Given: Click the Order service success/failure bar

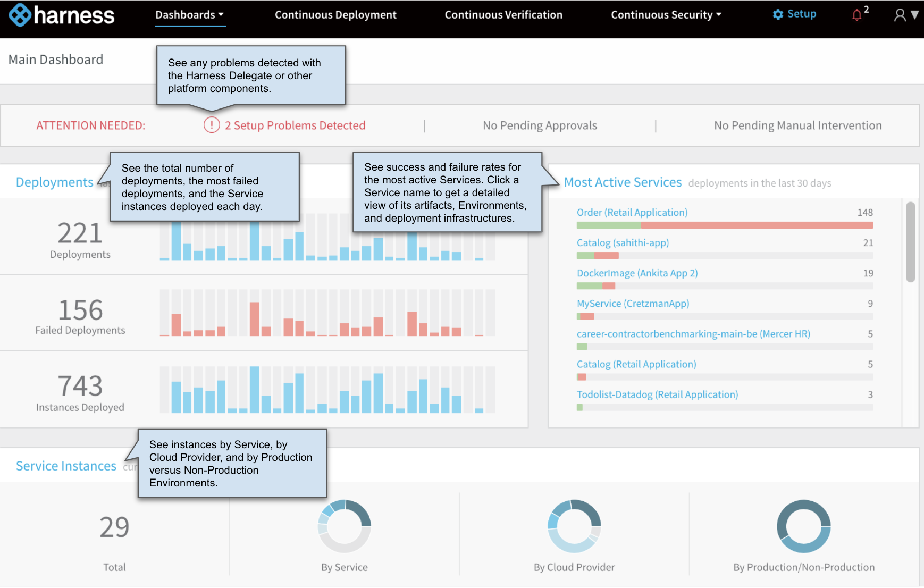Looking at the screenshot, I should [x=725, y=225].
